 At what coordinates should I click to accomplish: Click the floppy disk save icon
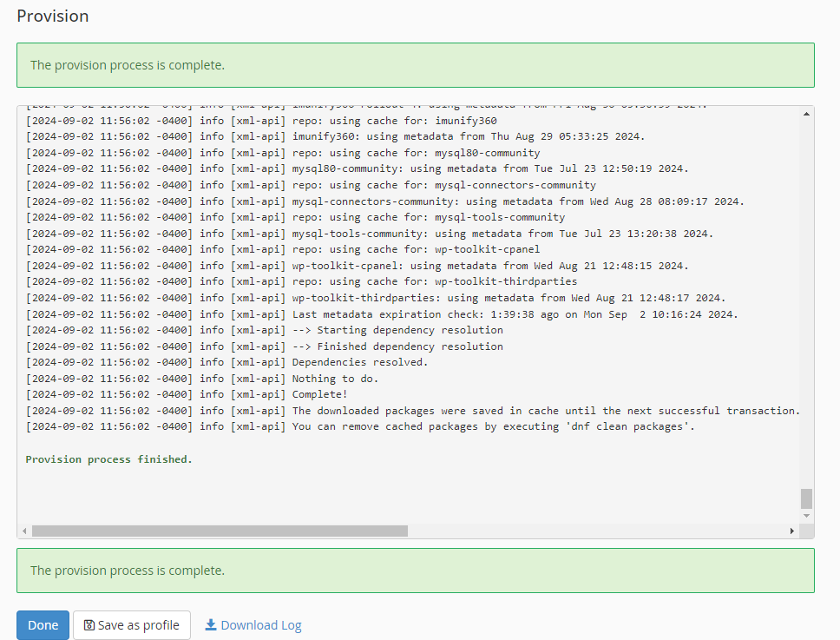pyautogui.click(x=89, y=625)
